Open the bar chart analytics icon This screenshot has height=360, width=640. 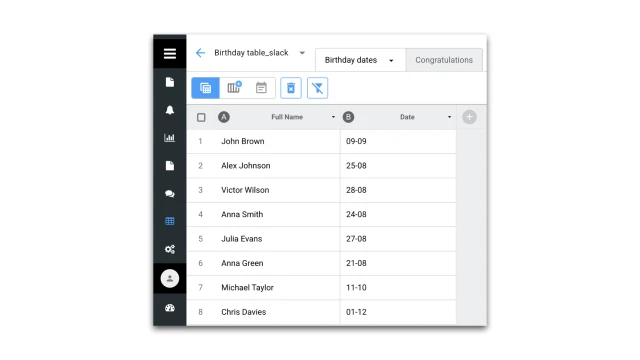[x=170, y=138]
